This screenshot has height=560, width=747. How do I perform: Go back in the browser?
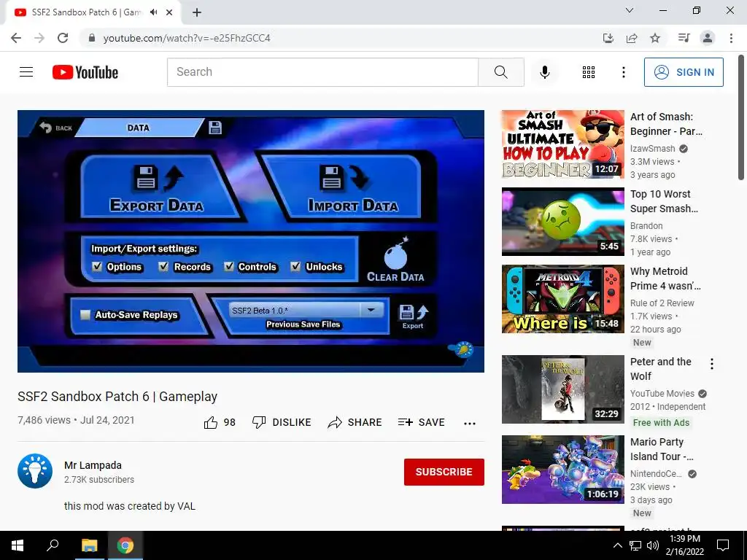16,38
